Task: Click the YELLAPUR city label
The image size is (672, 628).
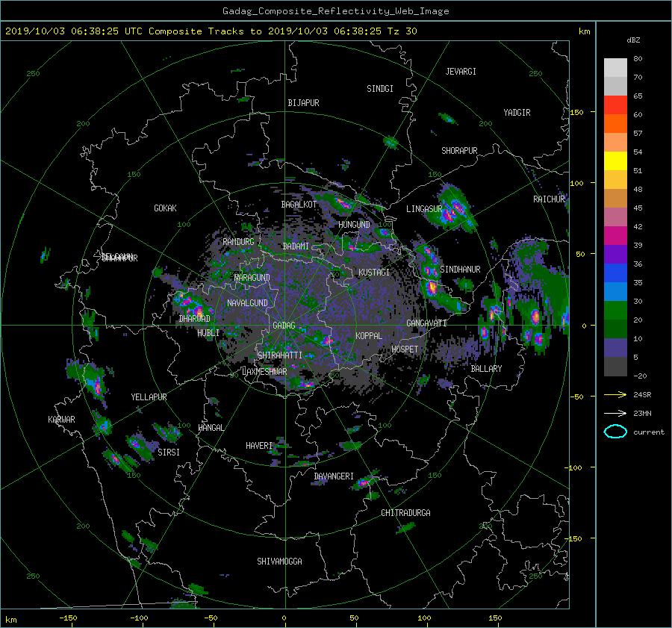Action: pos(149,397)
